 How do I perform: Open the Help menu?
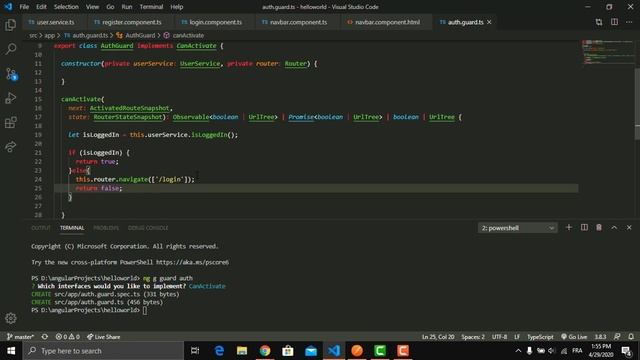coord(177,7)
